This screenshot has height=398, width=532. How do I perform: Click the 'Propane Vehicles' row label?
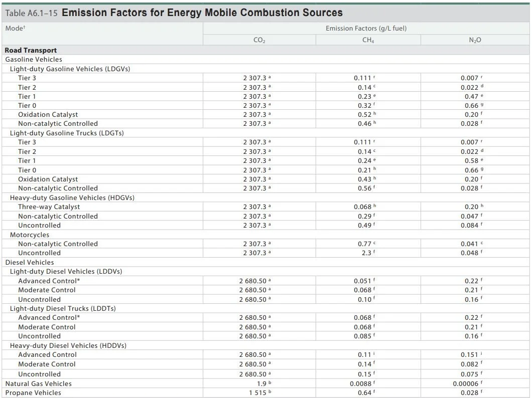(x=33, y=393)
